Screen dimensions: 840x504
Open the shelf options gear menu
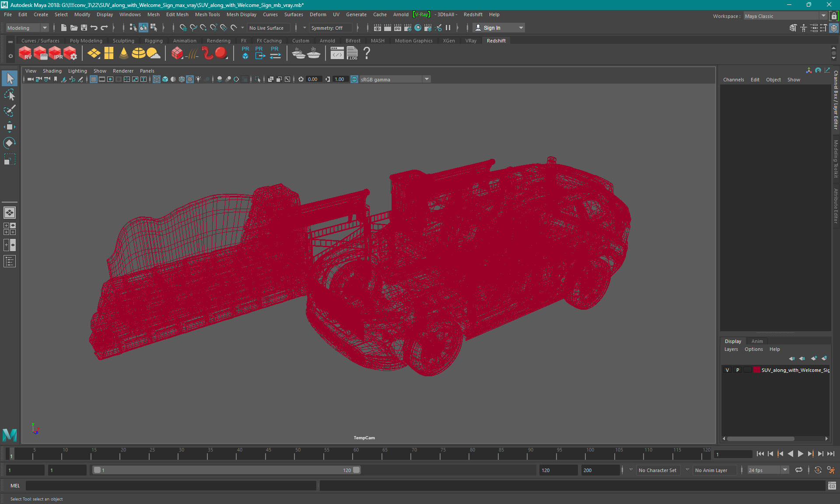10,56
